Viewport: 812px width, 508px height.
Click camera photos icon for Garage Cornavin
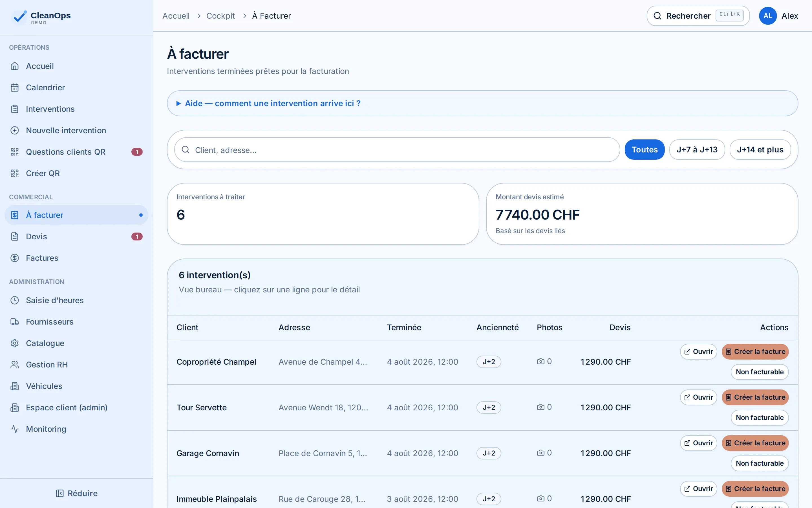point(540,453)
